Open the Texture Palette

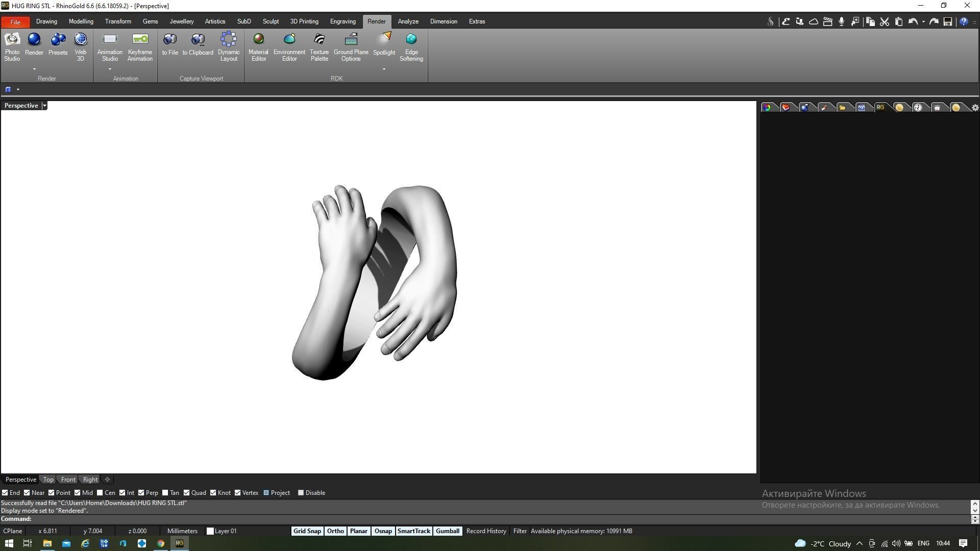[x=320, y=47]
